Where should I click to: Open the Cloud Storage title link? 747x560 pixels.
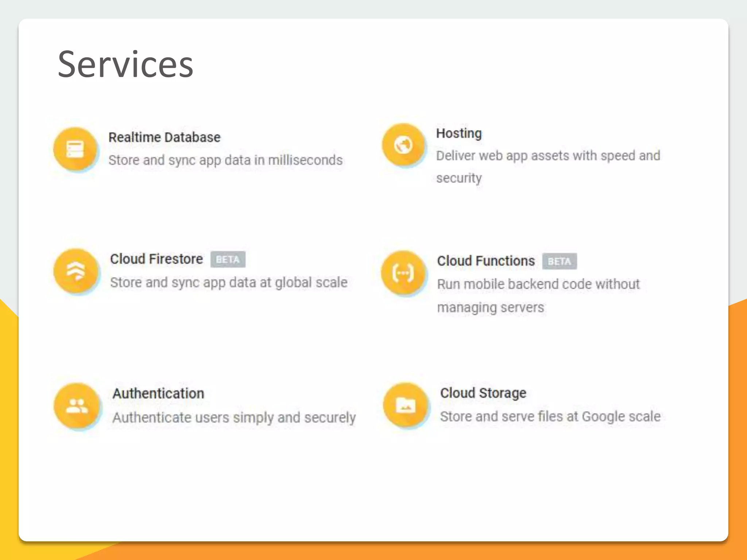[483, 393]
